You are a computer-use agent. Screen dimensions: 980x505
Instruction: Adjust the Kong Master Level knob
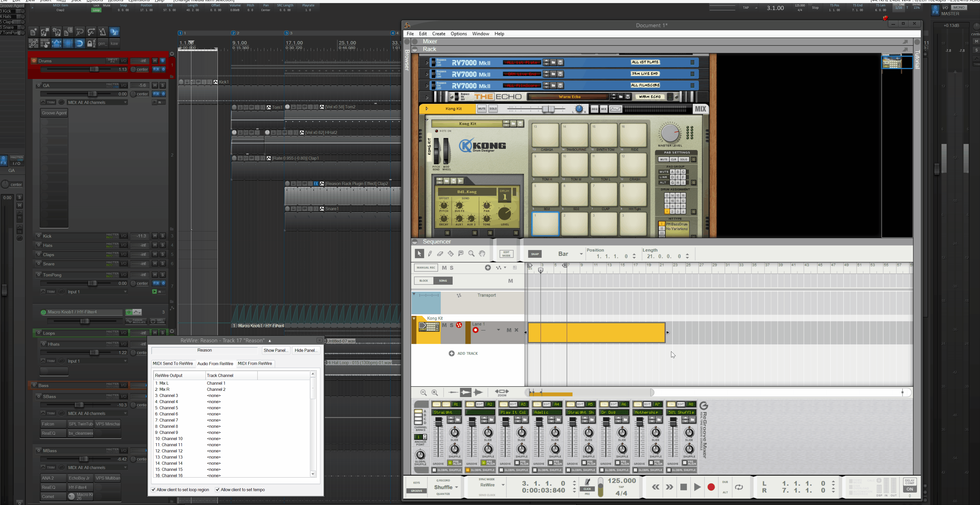[x=670, y=133]
